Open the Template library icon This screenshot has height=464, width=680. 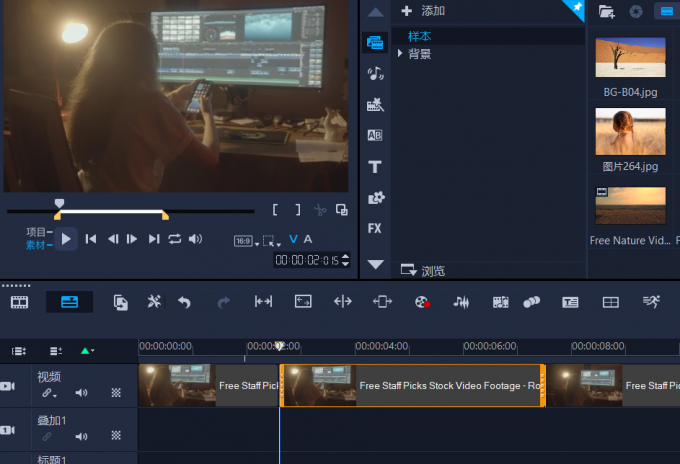[375, 105]
